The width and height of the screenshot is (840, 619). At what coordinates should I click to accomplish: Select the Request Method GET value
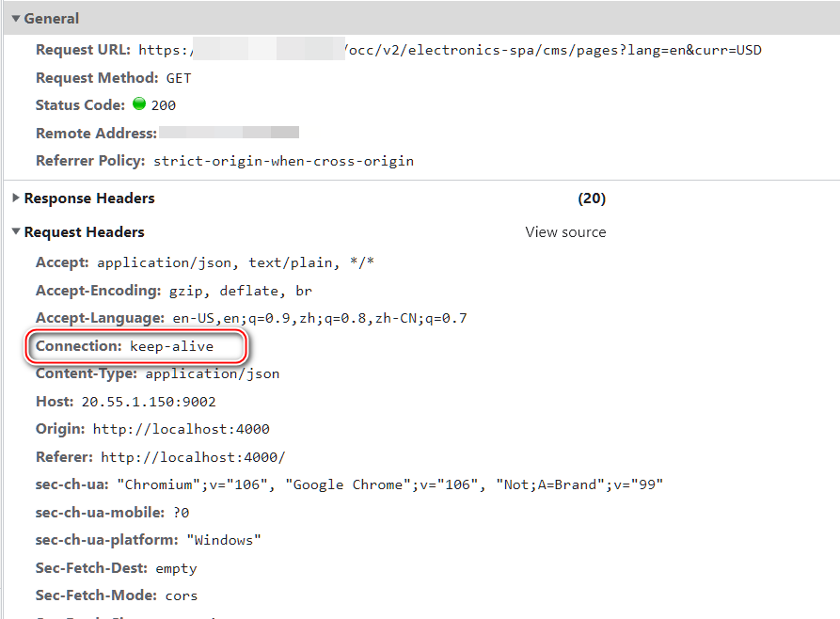click(179, 77)
